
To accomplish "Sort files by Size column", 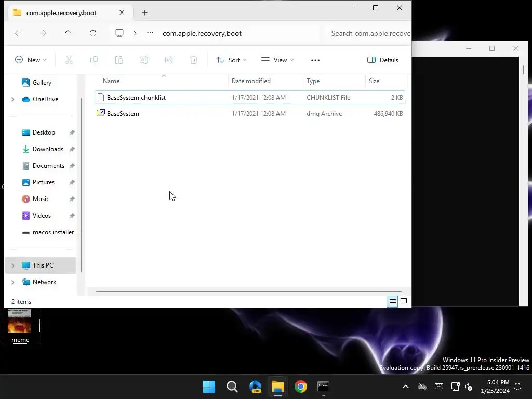I will (374, 81).
